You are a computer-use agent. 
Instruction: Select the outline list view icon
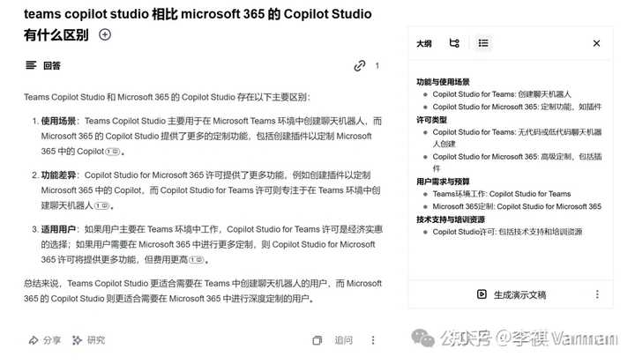483,43
